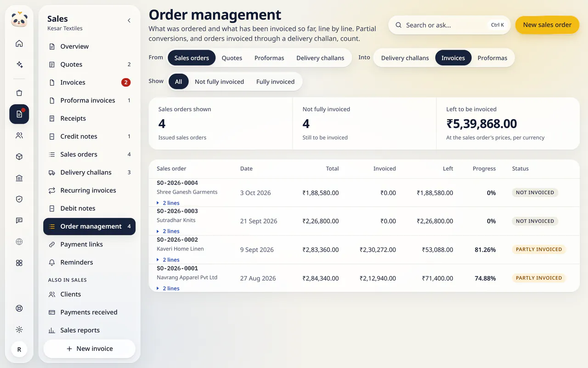Choose Proformas in the Into group
The width and height of the screenshot is (588, 368).
(492, 58)
